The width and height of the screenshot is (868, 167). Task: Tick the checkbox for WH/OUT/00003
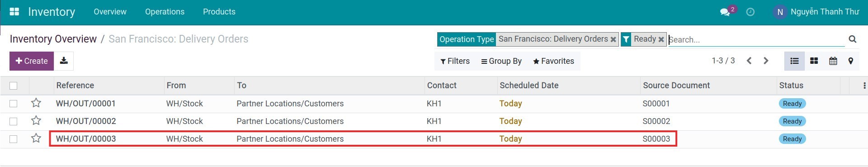click(x=14, y=139)
